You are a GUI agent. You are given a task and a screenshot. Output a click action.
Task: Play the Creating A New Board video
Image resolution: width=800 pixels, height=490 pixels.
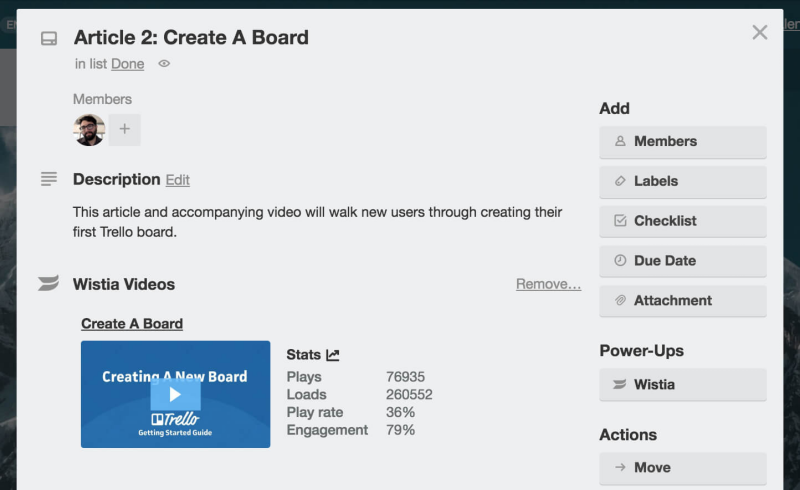(x=175, y=395)
